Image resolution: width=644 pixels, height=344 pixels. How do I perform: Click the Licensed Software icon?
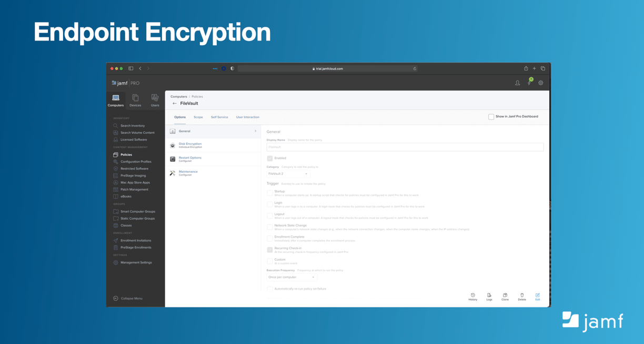116,140
